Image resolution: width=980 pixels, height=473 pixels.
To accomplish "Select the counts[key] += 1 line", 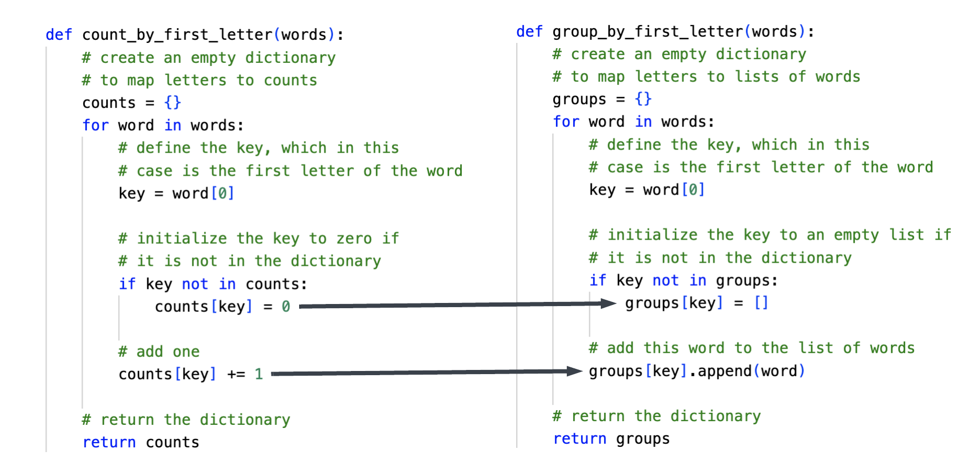I will pyautogui.click(x=189, y=374).
